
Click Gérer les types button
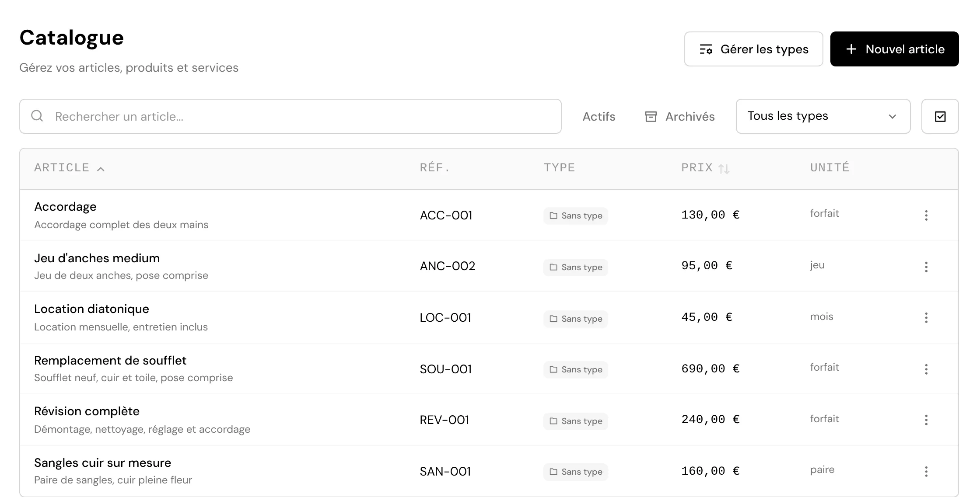(x=753, y=49)
